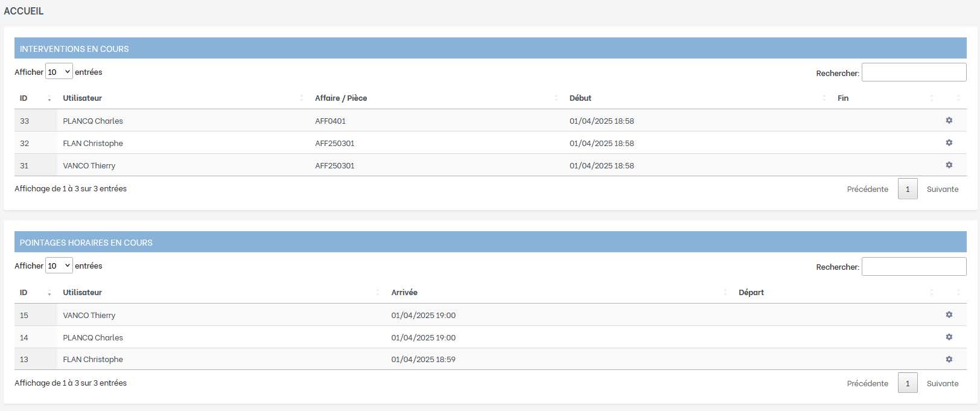
Task: Select page 1 in pointages pagination
Action: [908, 383]
